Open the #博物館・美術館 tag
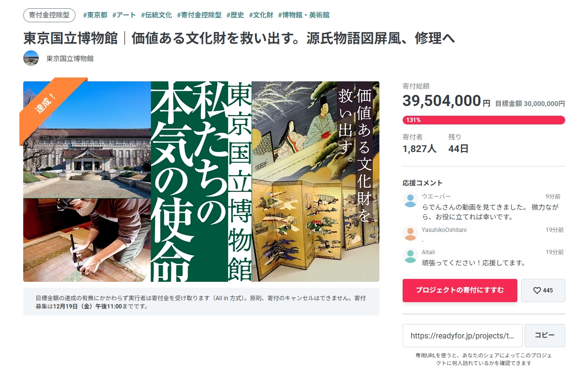Screen dimensions: 588x383 pos(303,15)
